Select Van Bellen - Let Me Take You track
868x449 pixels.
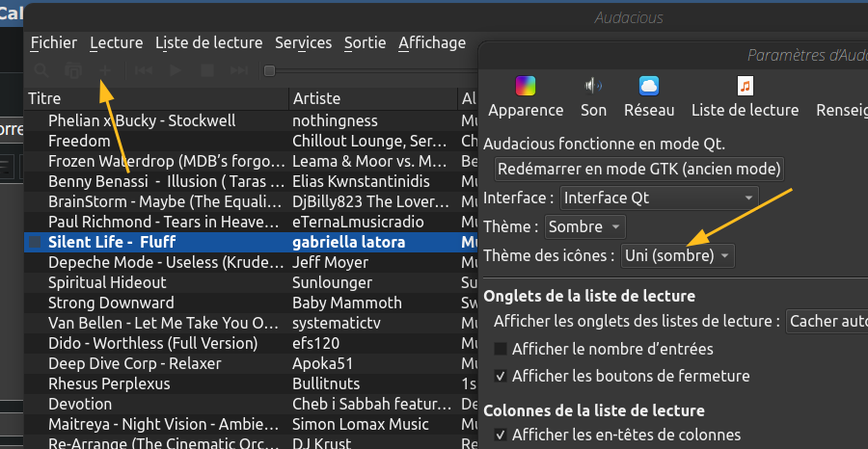tap(163, 323)
